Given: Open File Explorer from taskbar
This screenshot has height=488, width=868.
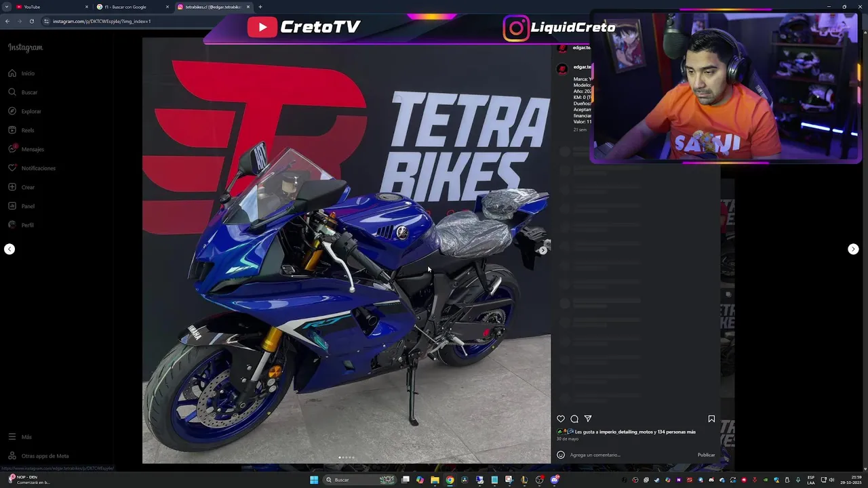Looking at the screenshot, I should (x=435, y=480).
